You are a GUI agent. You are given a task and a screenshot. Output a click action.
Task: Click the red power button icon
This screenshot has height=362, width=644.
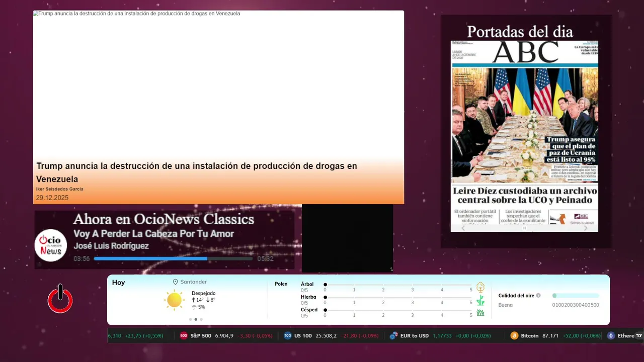coord(60,299)
